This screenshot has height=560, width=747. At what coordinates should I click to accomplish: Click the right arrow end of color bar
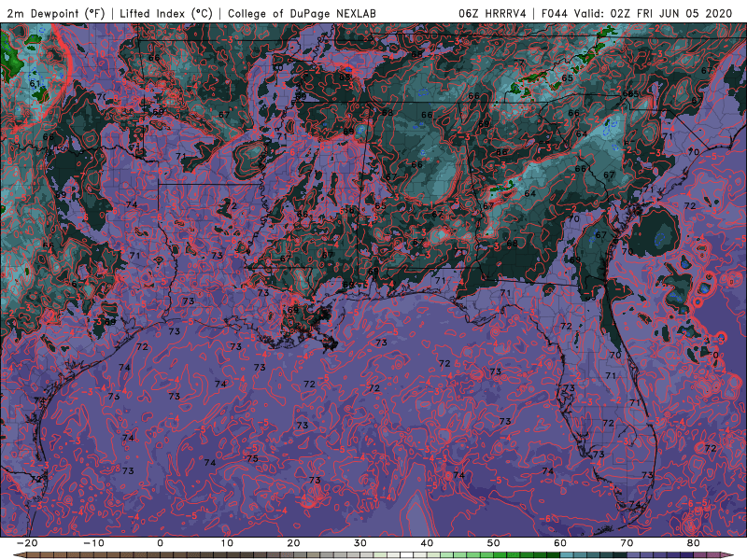click(727, 555)
